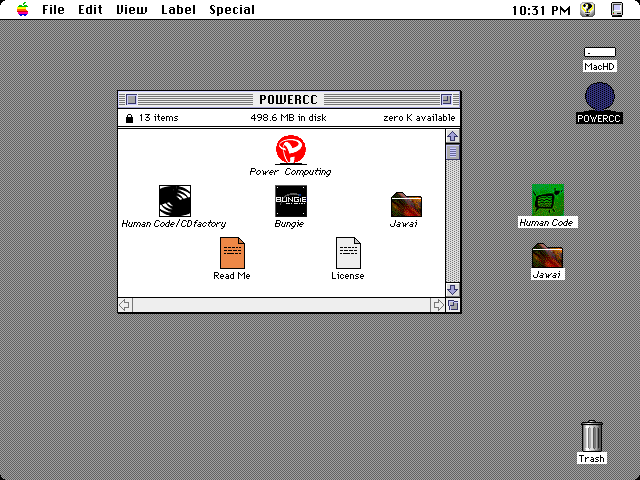Screen dimensions: 640x480
Task: Click the 'Bungie' label text
Action: pos(289,224)
